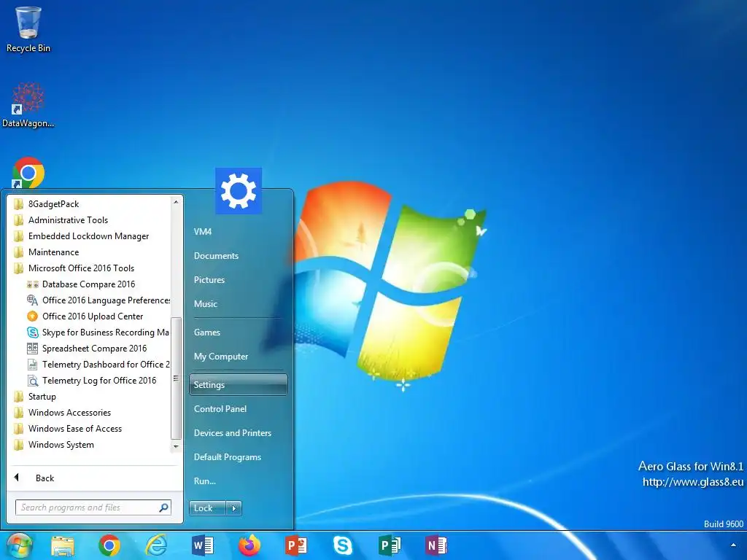Open the DataWagon desktop shortcut
The width and height of the screenshot is (747, 560).
coord(28,105)
